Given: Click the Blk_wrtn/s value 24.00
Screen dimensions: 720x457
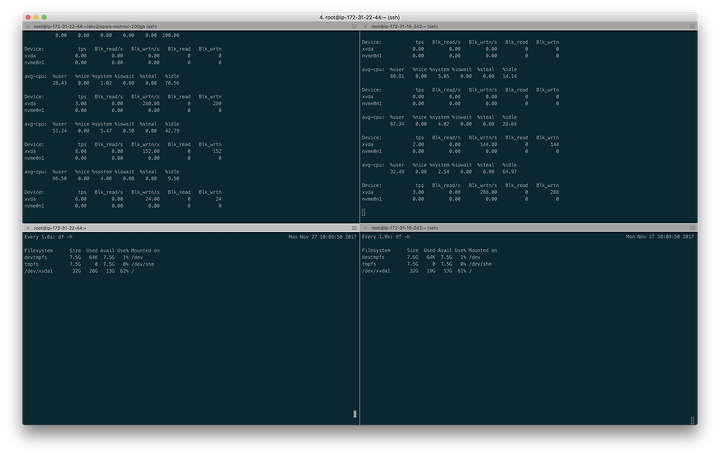Looking at the screenshot, I should 152,199.
